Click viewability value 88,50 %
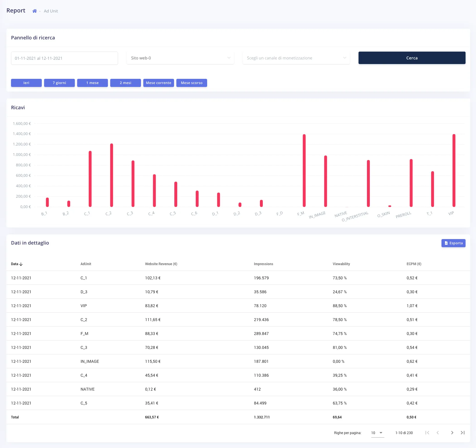476x448 pixels. (x=340, y=306)
